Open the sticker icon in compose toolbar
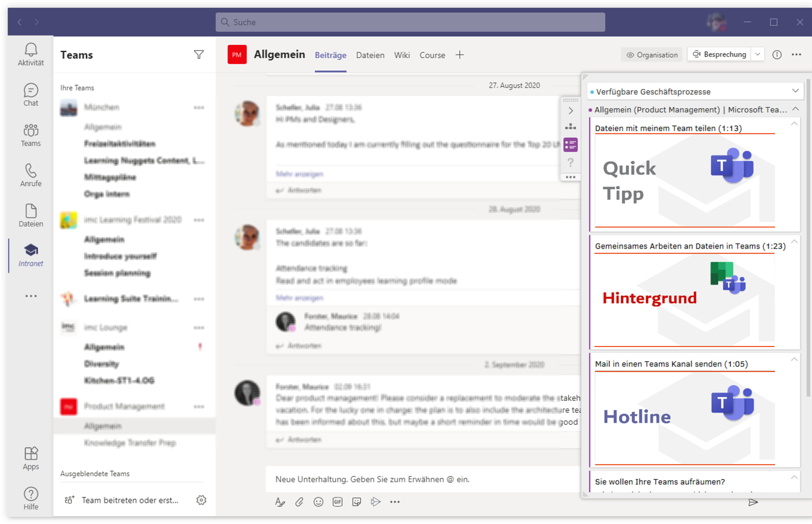This screenshot has width=812, height=524. coord(356,502)
